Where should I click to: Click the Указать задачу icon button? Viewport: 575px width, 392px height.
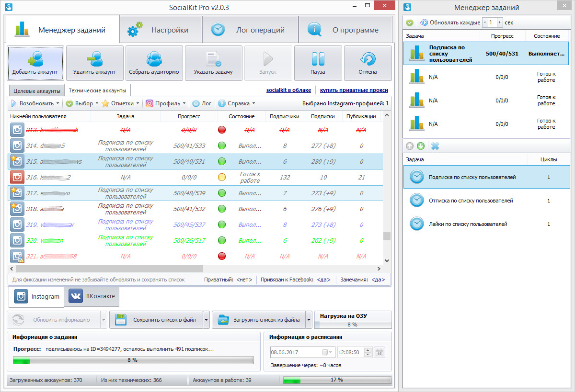[213, 63]
